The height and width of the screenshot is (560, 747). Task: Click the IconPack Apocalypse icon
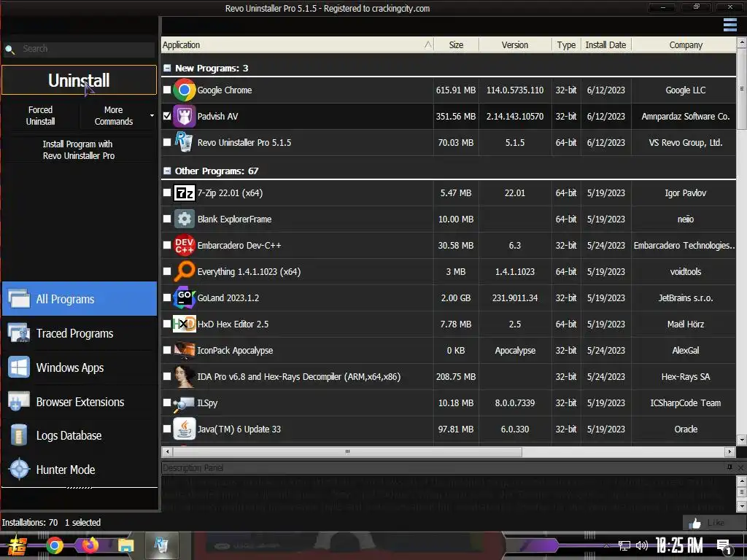pyautogui.click(x=185, y=350)
